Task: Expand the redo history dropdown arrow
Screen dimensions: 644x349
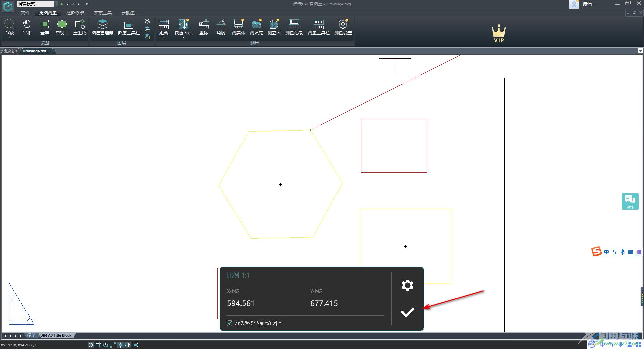Action: coord(78,4)
